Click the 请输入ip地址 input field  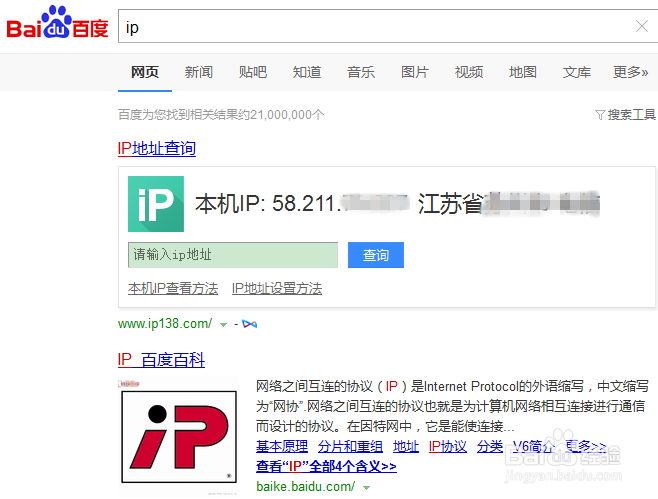tap(233, 255)
